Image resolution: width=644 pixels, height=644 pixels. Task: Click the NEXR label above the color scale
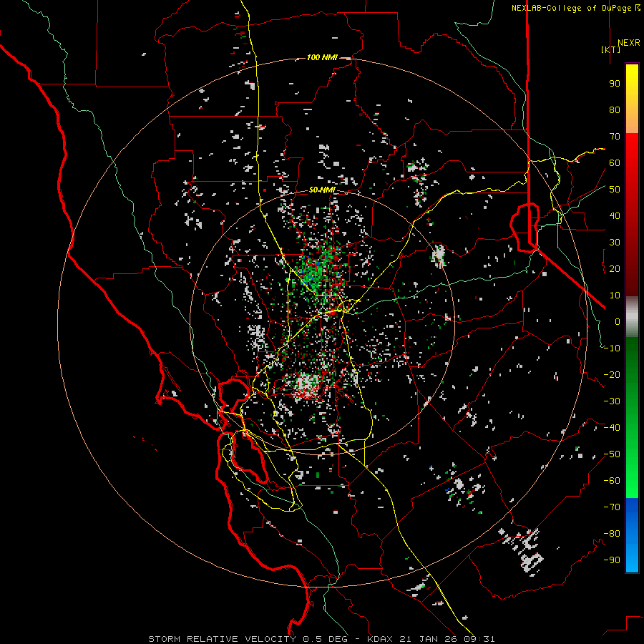click(x=629, y=43)
